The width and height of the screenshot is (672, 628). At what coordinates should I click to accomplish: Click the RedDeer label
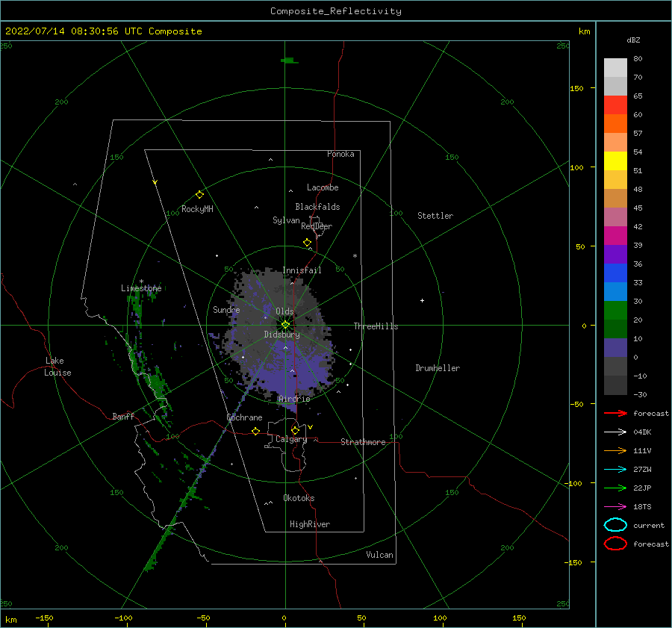(x=317, y=226)
